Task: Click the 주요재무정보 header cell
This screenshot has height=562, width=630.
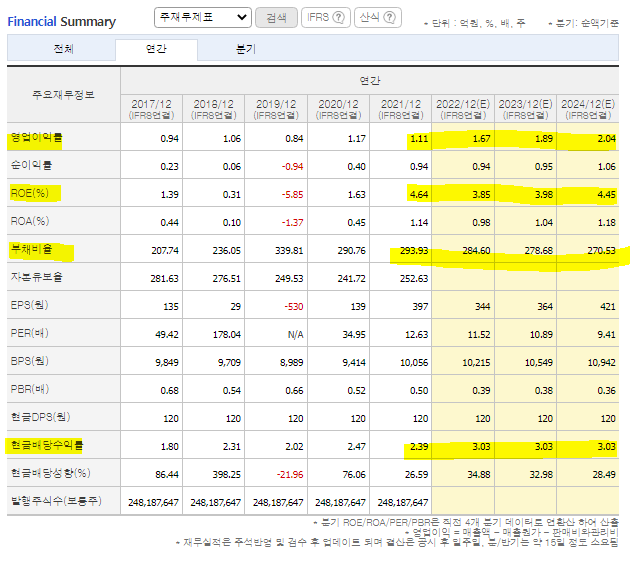Action: [x=63, y=95]
